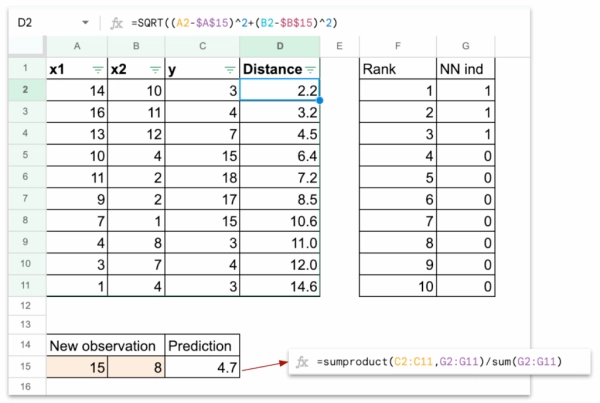Click the fx icon in formula bar
The width and height of the screenshot is (600, 403).
[117, 21]
